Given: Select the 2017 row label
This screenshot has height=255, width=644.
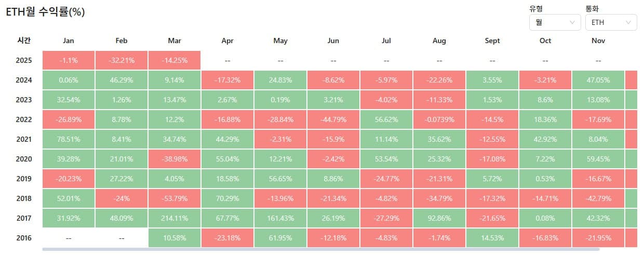Looking at the screenshot, I should pyautogui.click(x=24, y=218).
